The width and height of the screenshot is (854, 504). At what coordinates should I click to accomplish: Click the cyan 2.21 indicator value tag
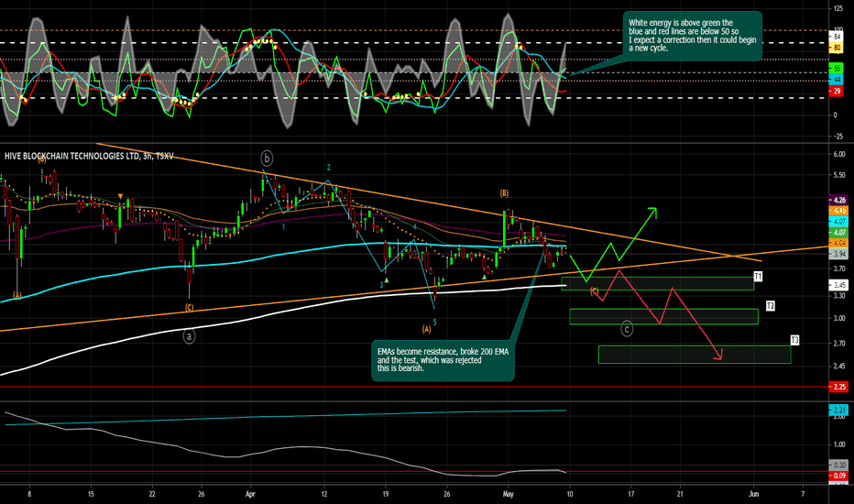838,411
